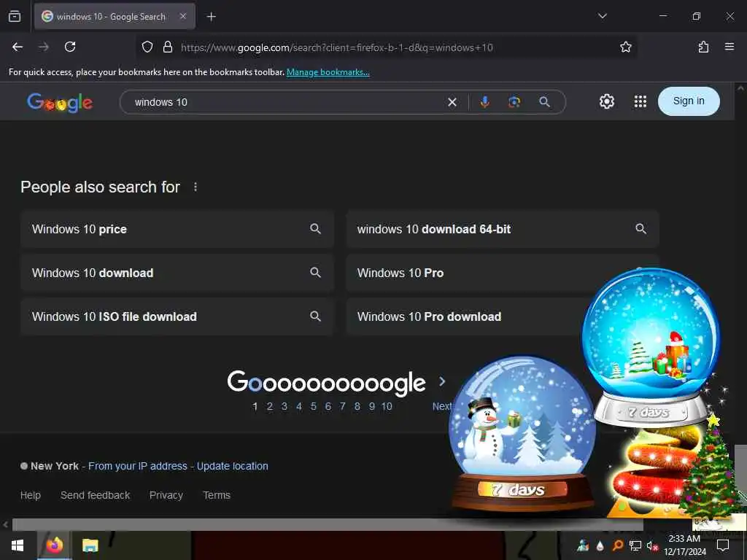Go to results page 8
Viewport: 747px width, 560px height.
tap(357, 407)
